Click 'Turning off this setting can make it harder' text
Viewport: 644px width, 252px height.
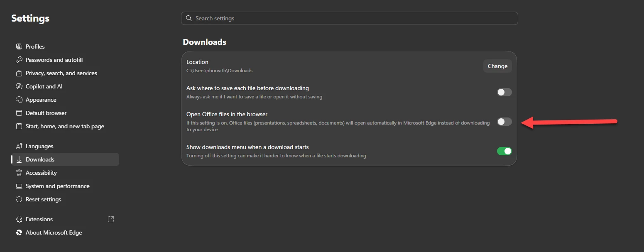[x=276, y=156]
